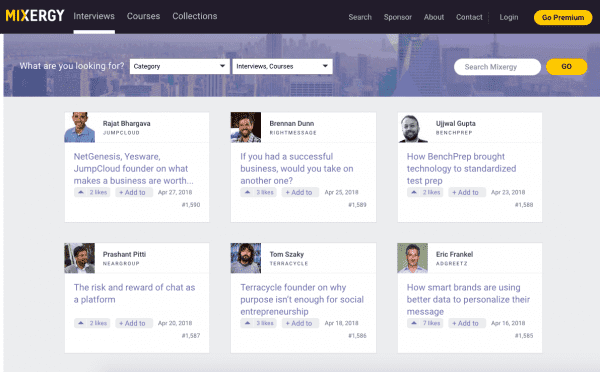The width and height of the screenshot is (600, 372).
Task: Open the Collections tab
Action: click(x=195, y=16)
